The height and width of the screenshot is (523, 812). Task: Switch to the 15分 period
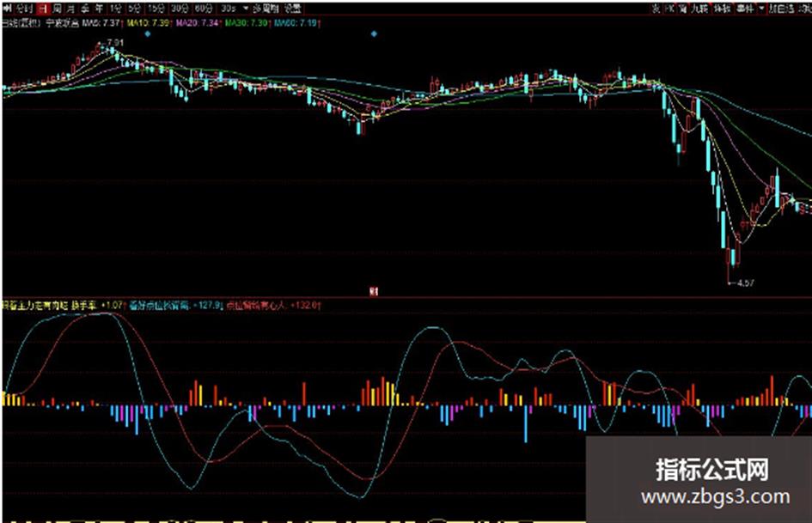click(x=156, y=9)
